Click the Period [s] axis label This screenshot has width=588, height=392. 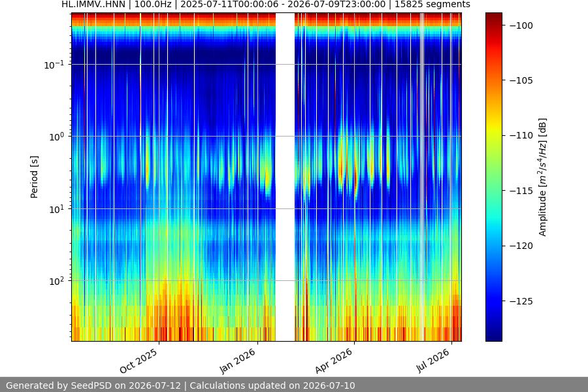[x=34, y=177]
